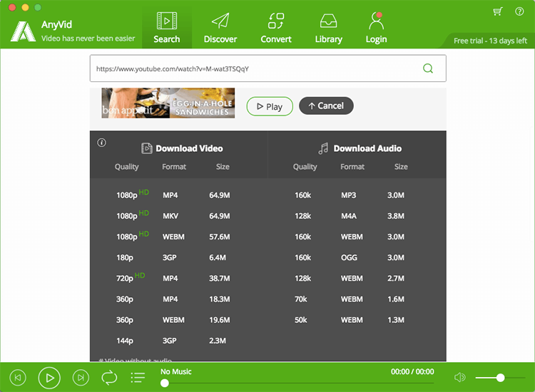This screenshot has width=535, height=392.
Task: Select 144p 3GP 2.3M video
Action: [x=179, y=341]
